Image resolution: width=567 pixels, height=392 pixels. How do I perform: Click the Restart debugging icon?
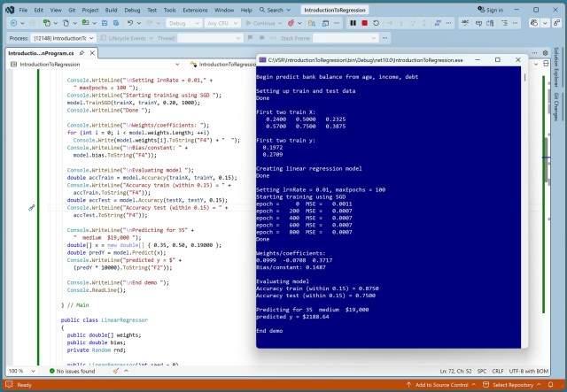point(377,23)
